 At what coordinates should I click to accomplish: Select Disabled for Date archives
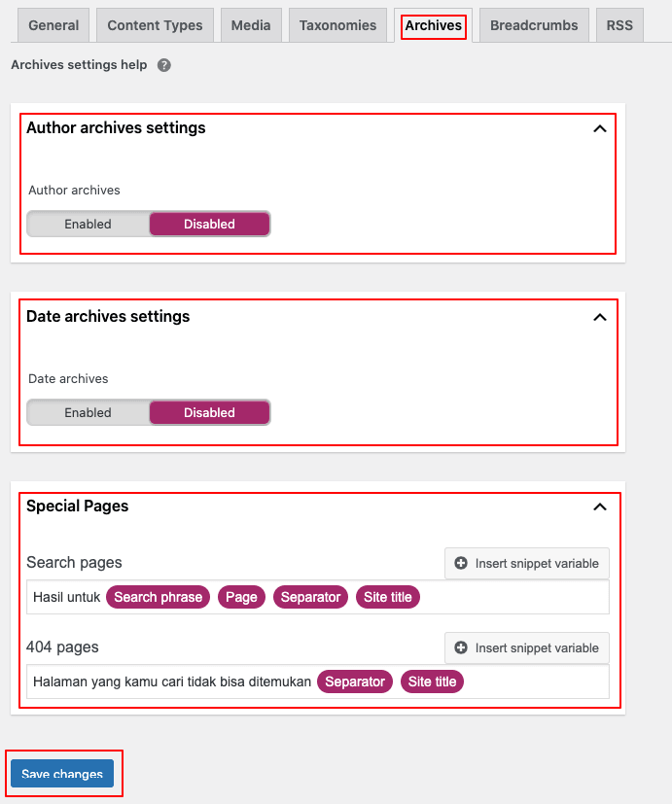(x=209, y=413)
